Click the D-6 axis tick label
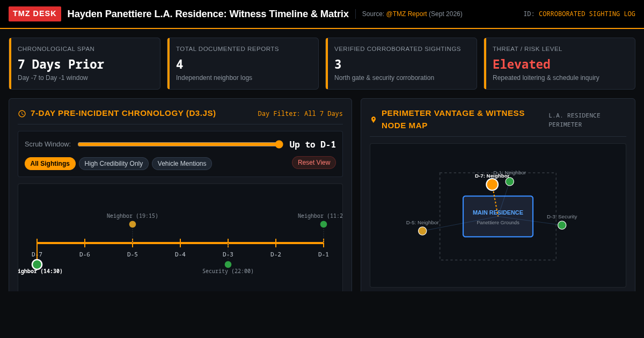This screenshot has width=644, height=338. [85, 254]
